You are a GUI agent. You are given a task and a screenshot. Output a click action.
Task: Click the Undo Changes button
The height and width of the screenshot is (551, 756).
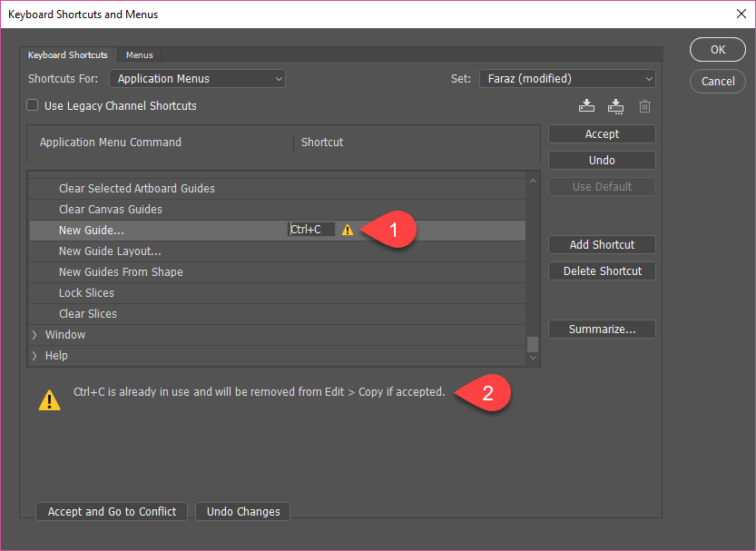(x=243, y=511)
